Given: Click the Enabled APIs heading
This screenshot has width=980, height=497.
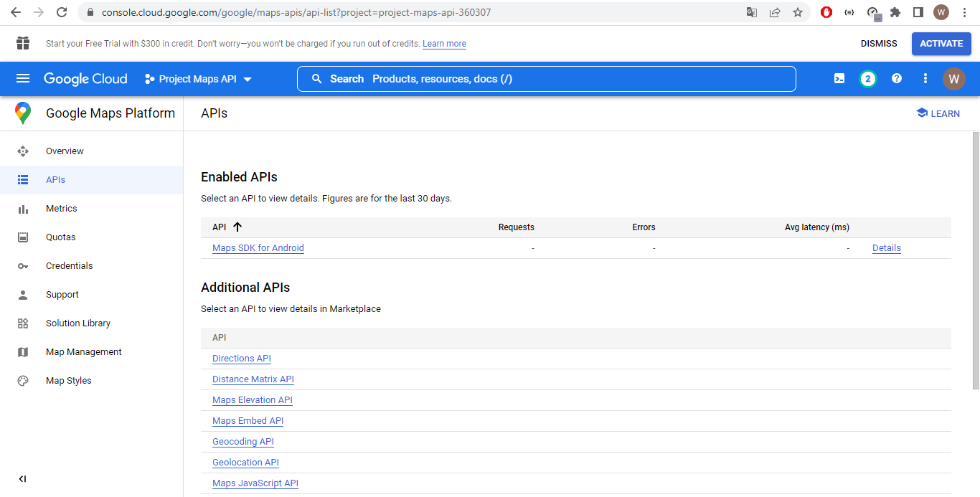Looking at the screenshot, I should [x=239, y=177].
